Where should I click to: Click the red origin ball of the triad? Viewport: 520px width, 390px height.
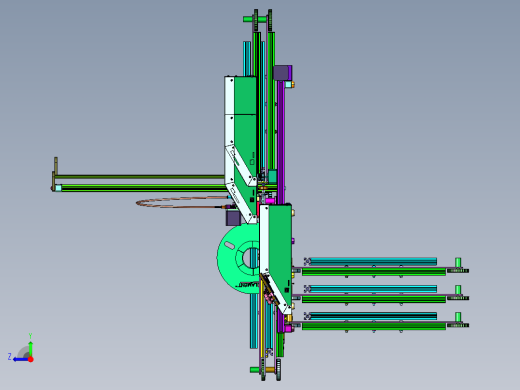point(31,359)
